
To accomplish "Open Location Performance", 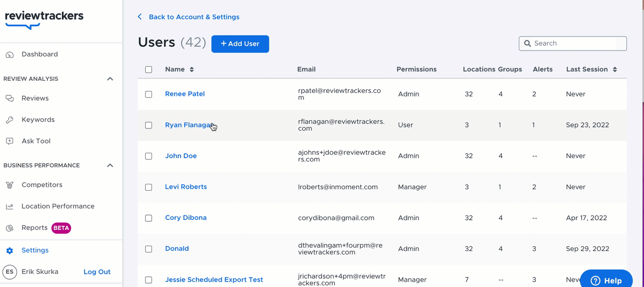I will 58,206.
